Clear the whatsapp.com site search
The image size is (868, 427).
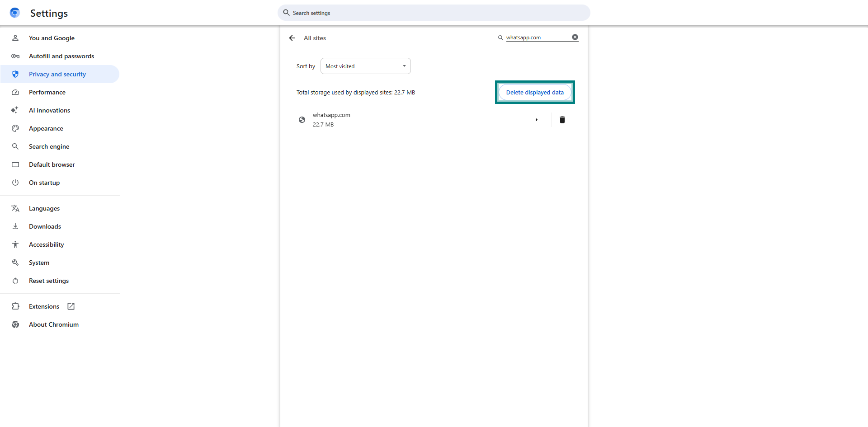[575, 37]
